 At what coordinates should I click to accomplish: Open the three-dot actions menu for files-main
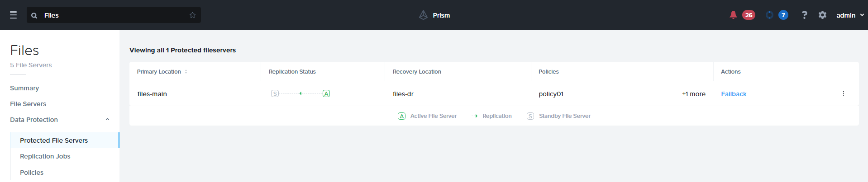point(843,93)
